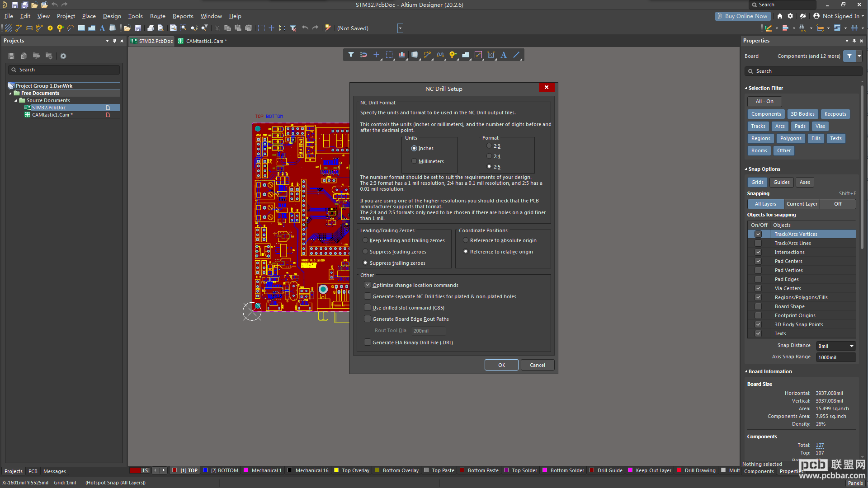Image resolution: width=868 pixels, height=488 pixels.
Task: Collapse the Board Information section
Action: [746, 371]
